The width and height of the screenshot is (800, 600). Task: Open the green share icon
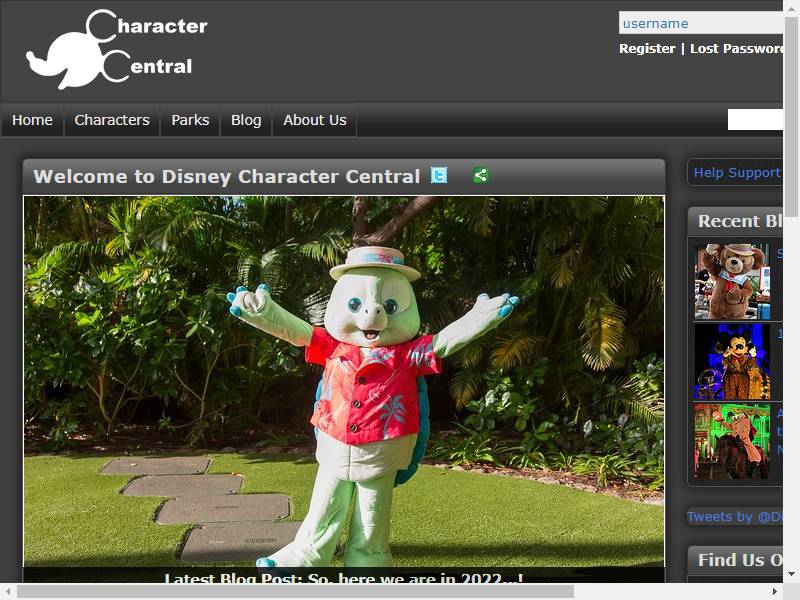pyautogui.click(x=480, y=175)
